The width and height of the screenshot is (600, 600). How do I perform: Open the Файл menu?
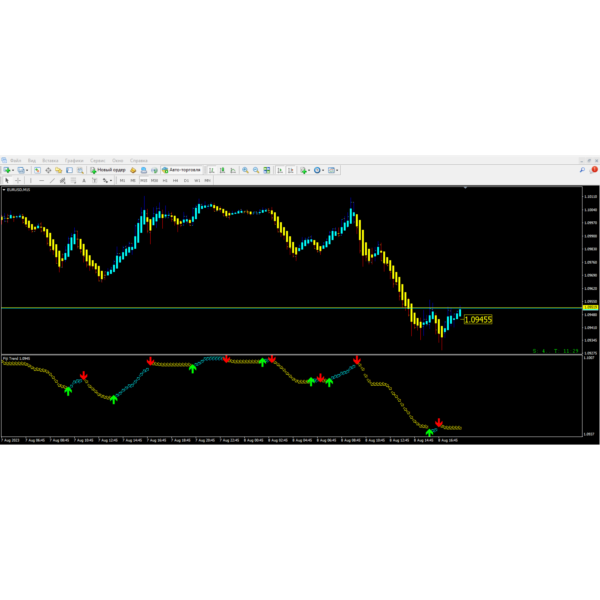(16, 161)
